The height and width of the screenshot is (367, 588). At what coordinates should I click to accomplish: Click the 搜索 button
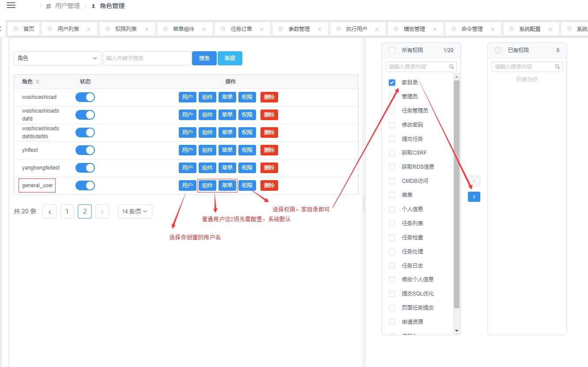pyautogui.click(x=204, y=58)
